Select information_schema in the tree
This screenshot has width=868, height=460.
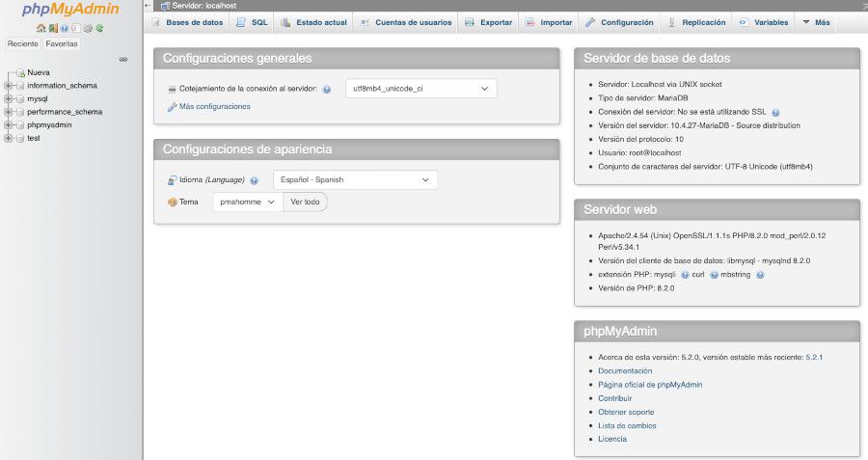pyautogui.click(x=62, y=86)
